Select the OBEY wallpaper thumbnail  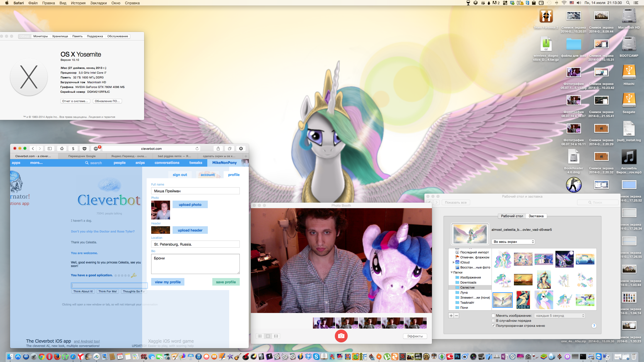pyautogui.click(x=523, y=300)
